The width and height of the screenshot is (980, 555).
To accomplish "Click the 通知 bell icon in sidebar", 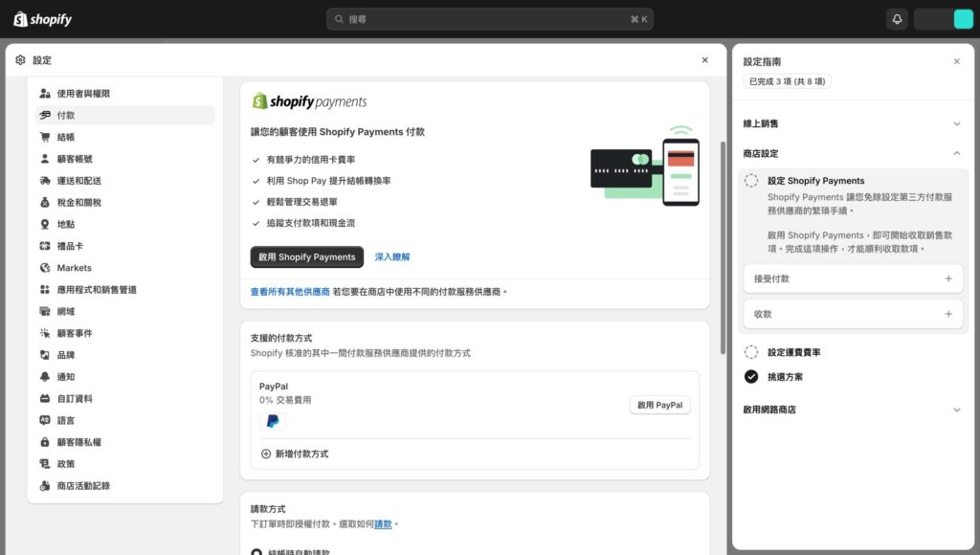I will pos(45,377).
